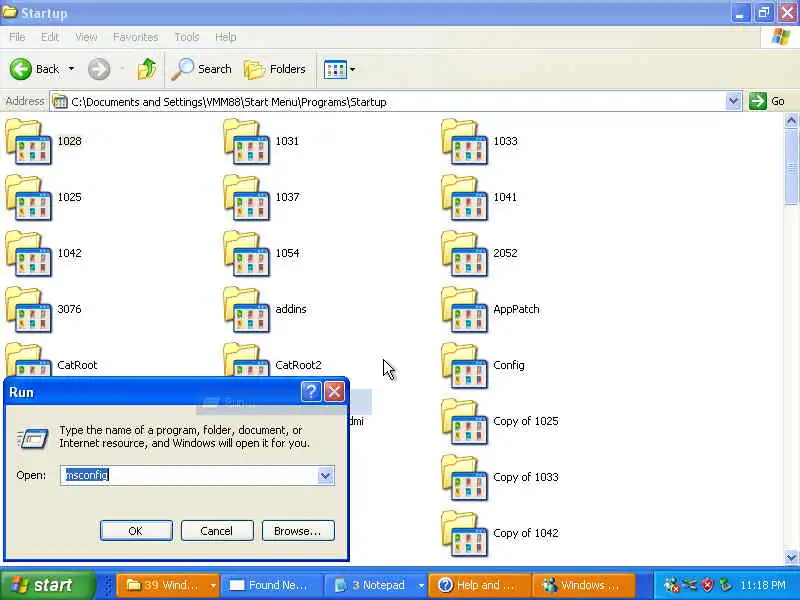The height and width of the screenshot is (600, 800).
Task: Select the Copy of 1033 folder icon
Action: (464, 478)
